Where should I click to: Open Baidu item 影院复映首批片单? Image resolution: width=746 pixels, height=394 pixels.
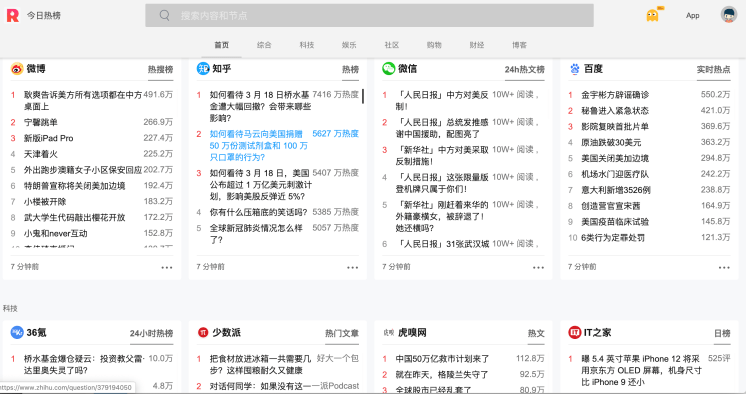point(615,127)
